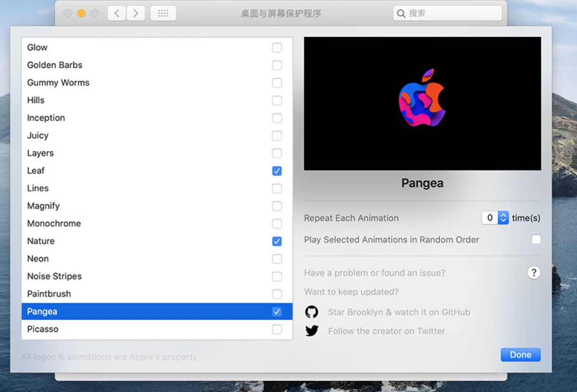Uncheck the Pangea animation checkbox
The width and height of the screenshot is (577, 392).
coord(277,312)
